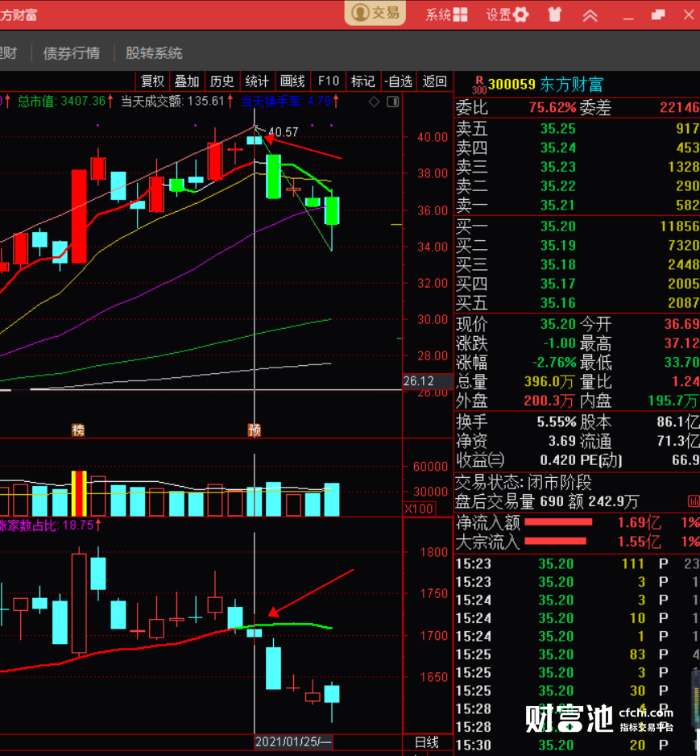The height and width of the screenshot is (756, 700).
Task: Click the R300 margin badge
Action: point(478,85)
